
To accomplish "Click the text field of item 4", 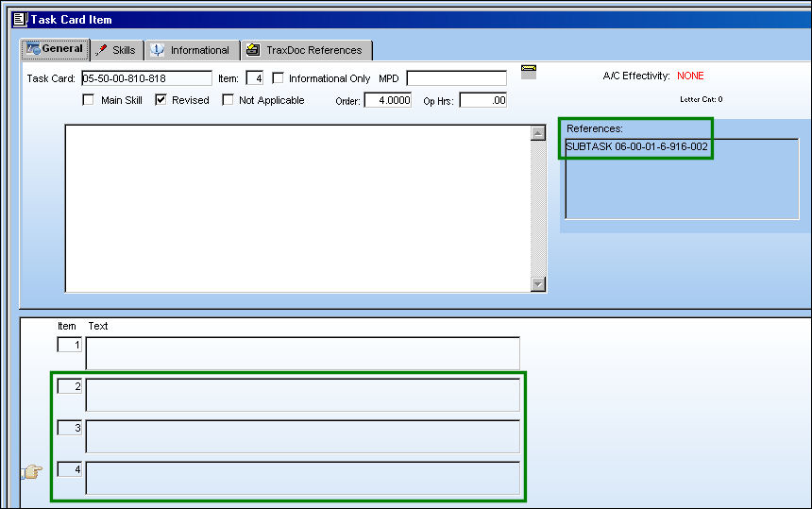I will (302, 478).
